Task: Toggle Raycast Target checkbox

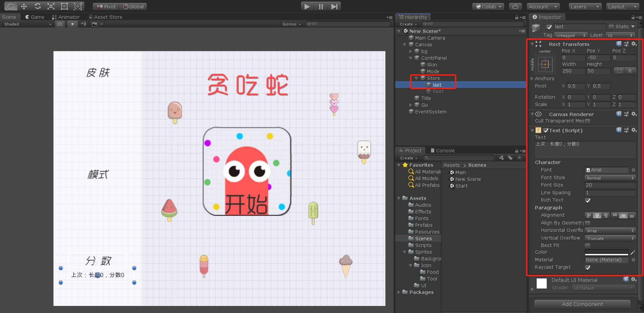Action: tap(588, 267)
